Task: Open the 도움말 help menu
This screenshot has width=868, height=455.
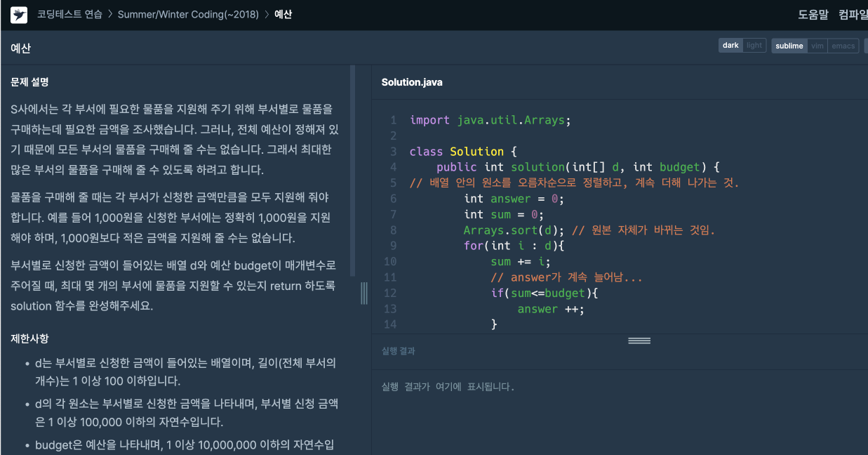Action: click(x=813, y=15)
